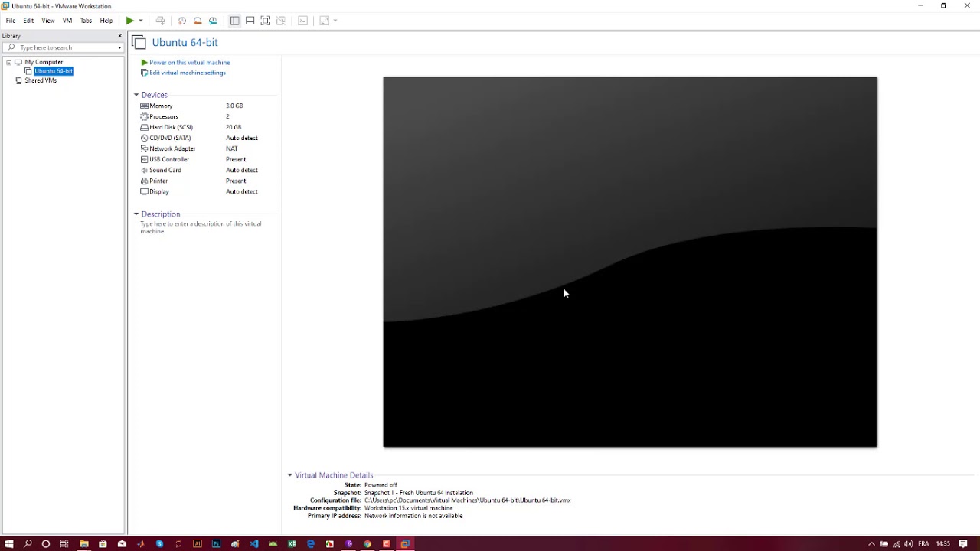Click the VMware Workstation taskbar icon

click(405, 544)
